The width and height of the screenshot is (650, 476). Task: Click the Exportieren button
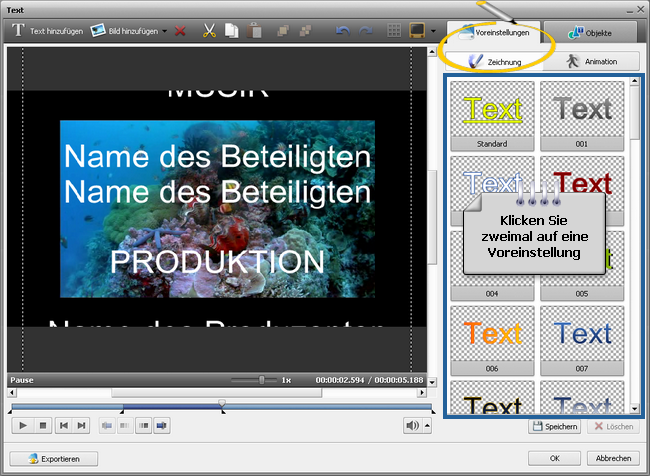pos(53,459)
